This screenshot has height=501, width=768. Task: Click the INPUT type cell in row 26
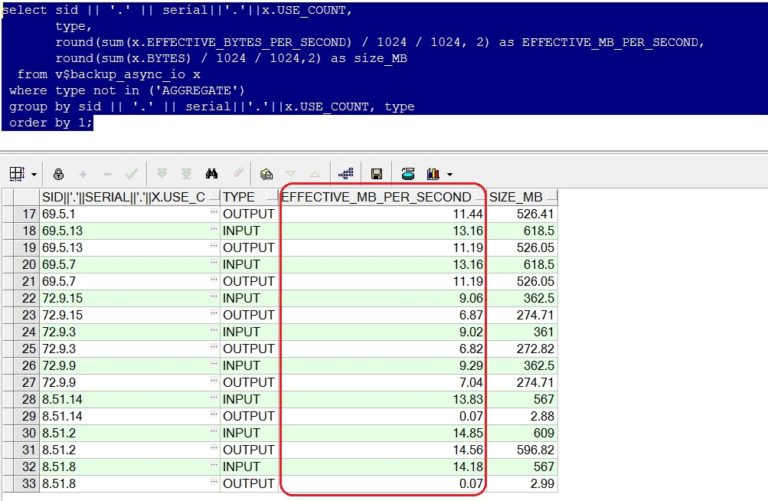click(x=249, y=365)
